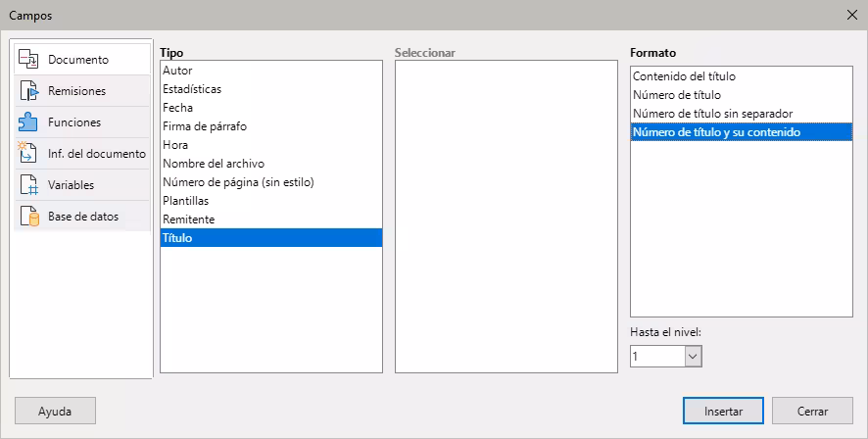Click the Documento tab icon
Viewport: 868px width, 439px height.
click(x=28, y=60)
